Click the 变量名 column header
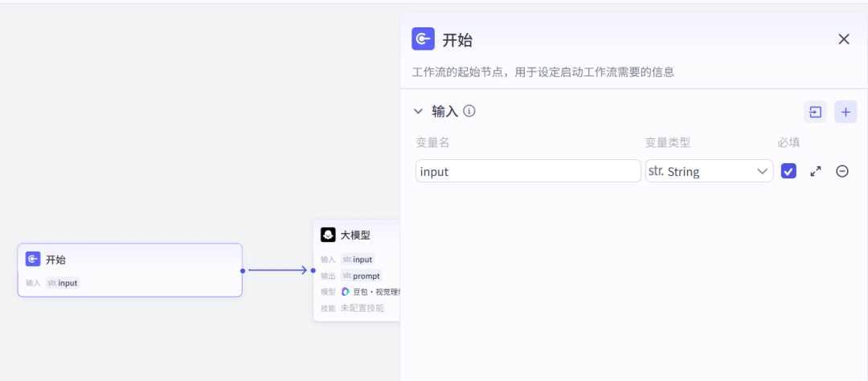 click(x=432, y=142)
